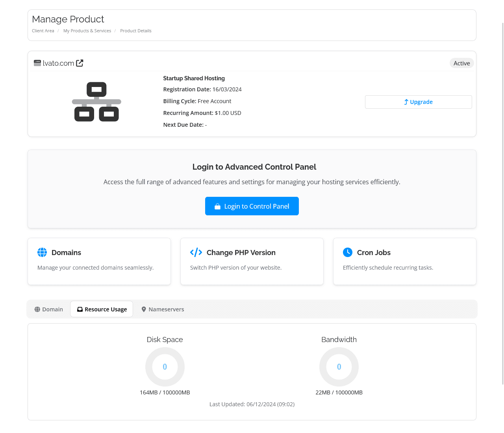Click the Disk Space usage gauge
The image size is (504, 433).
click(165, 366)
